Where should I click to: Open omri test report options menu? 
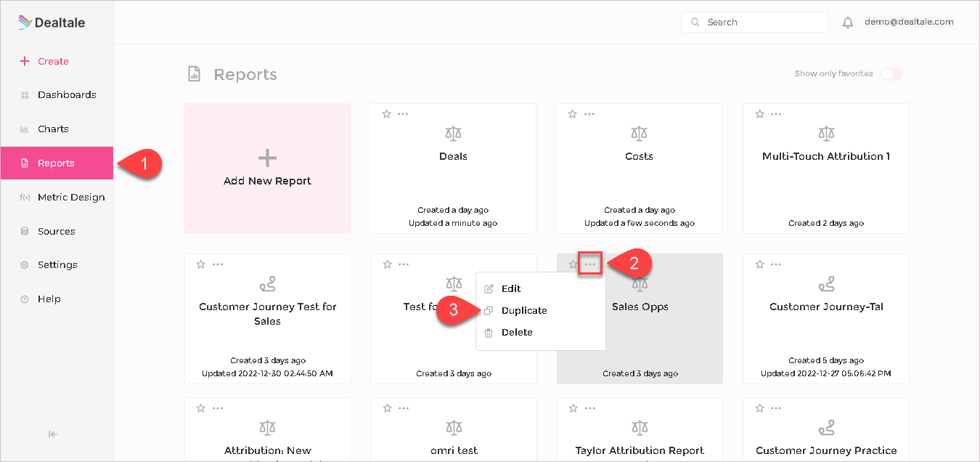pyautogui.click(x=404, y=408)
